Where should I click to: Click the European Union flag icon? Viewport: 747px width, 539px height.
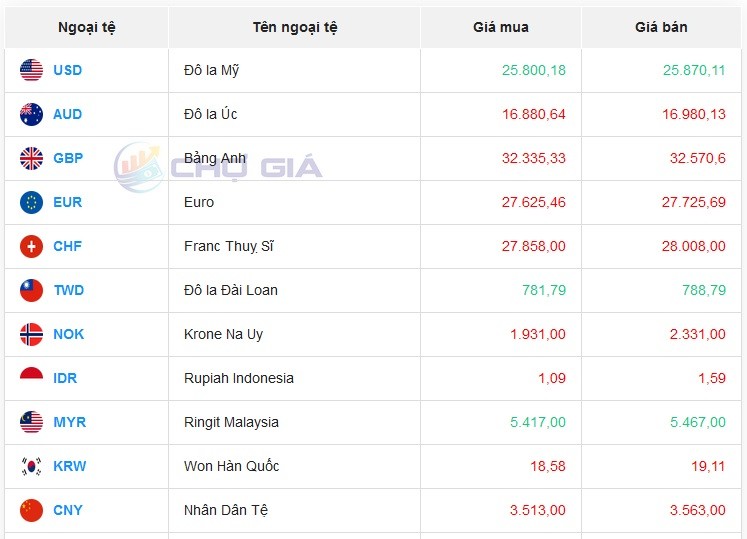(x=31, y=202)
